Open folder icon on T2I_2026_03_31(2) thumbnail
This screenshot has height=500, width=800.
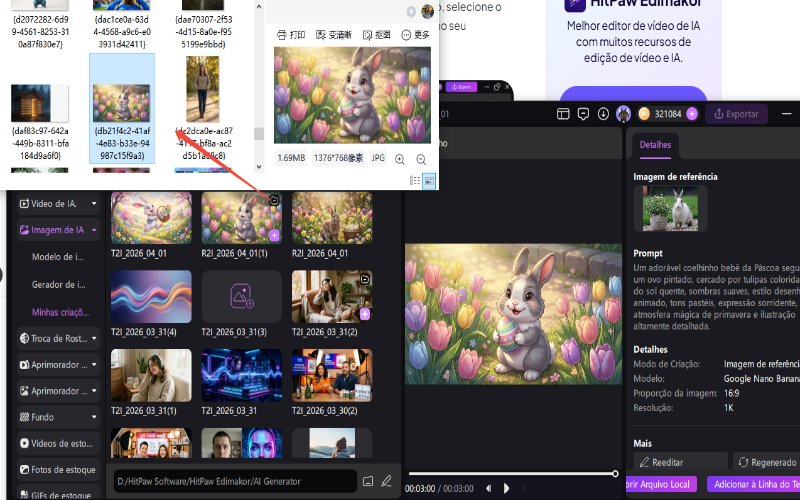(x=365, y=279)
